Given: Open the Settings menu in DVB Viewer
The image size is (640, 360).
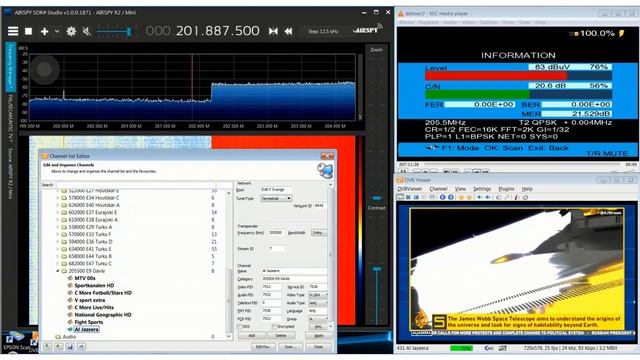Looking at the screenshot, I should pyautogui.click(x=482, y=189).
